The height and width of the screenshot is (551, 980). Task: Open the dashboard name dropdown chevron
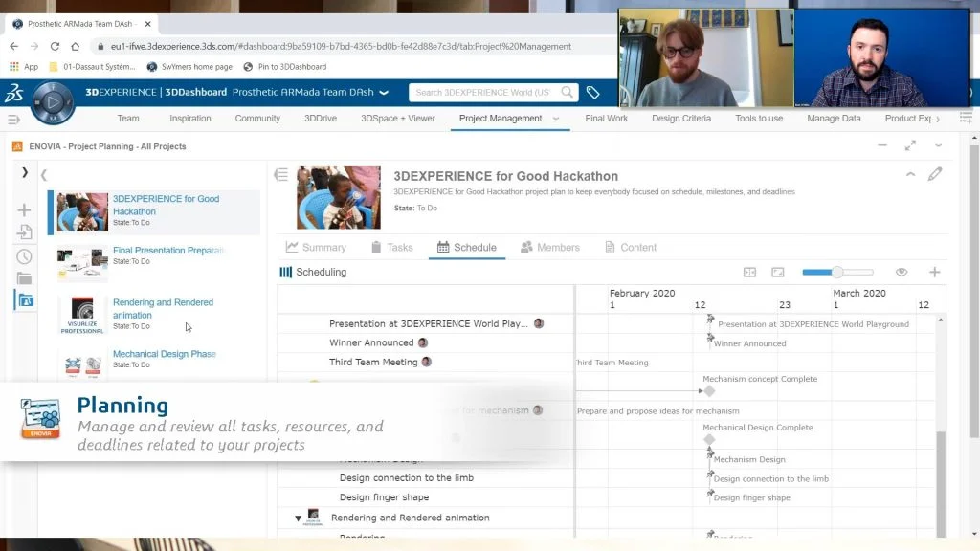384,93
